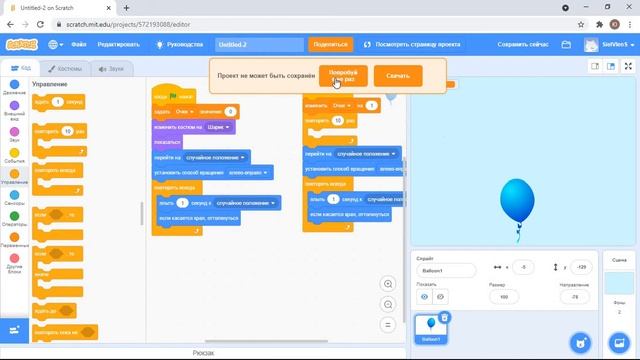Select the События blocks category

(x=14, y=156)
